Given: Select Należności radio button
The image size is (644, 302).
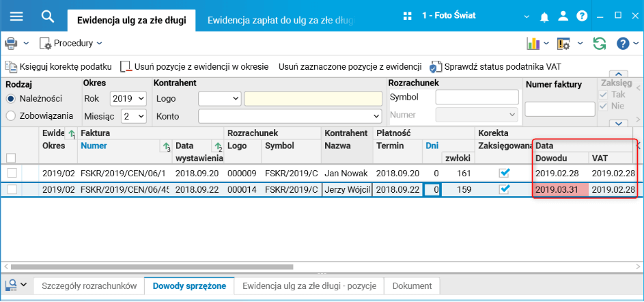Looking at the screenshot, I should [11, 98].
